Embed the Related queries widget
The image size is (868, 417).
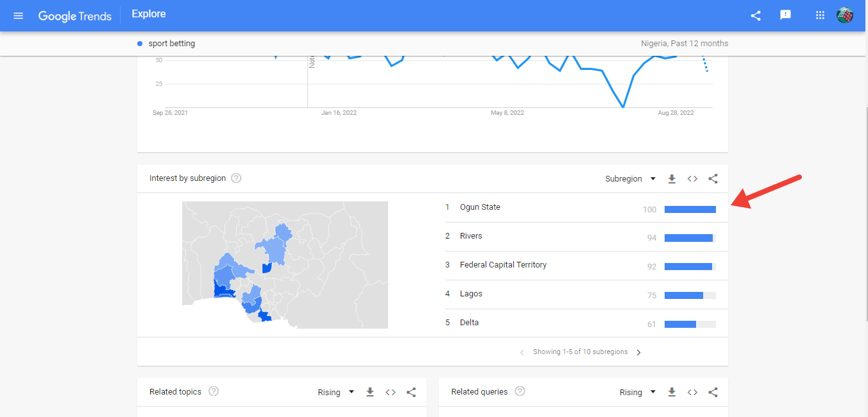point(692,392)
